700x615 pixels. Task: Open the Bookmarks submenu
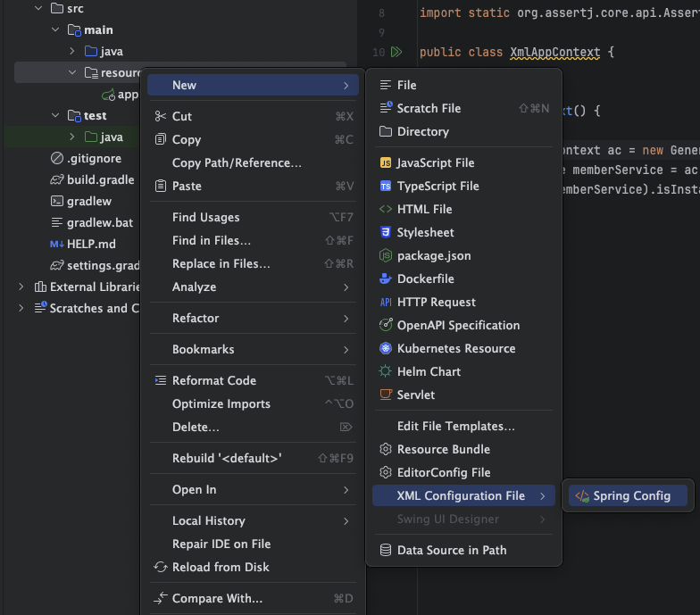(x=254, y=350)
